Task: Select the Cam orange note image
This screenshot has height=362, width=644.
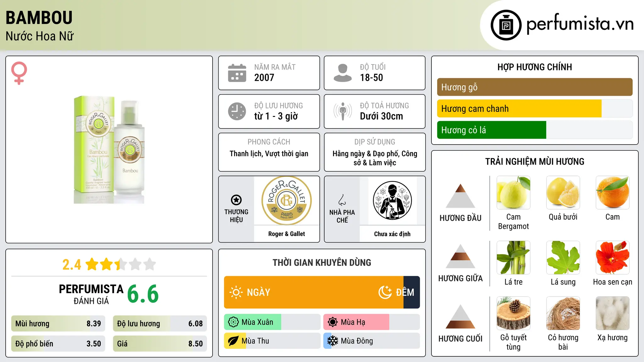Action: tap(613, 193)
